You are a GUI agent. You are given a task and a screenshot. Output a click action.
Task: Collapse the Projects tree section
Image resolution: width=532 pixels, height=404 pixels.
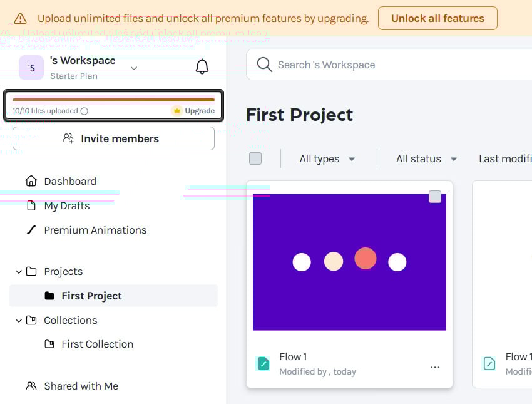(19, 272)
